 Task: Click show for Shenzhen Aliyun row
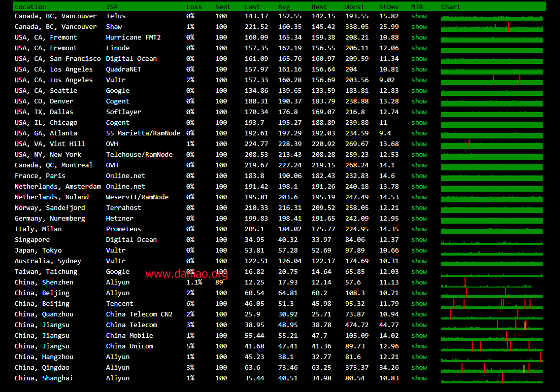419,282
